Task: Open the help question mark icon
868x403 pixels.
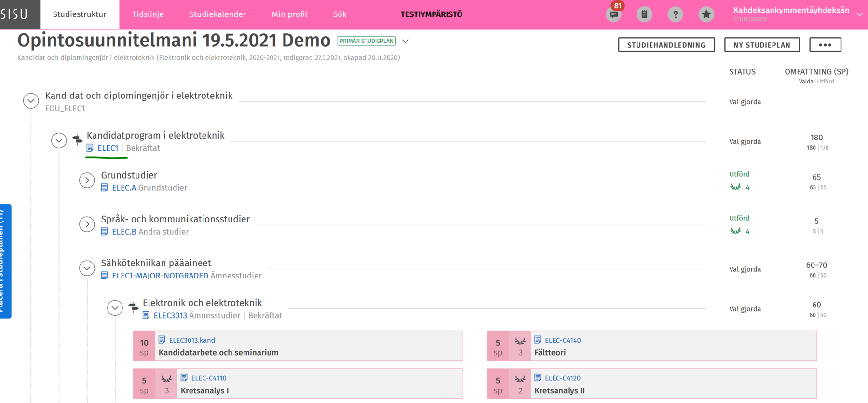Action: [675, 14]
